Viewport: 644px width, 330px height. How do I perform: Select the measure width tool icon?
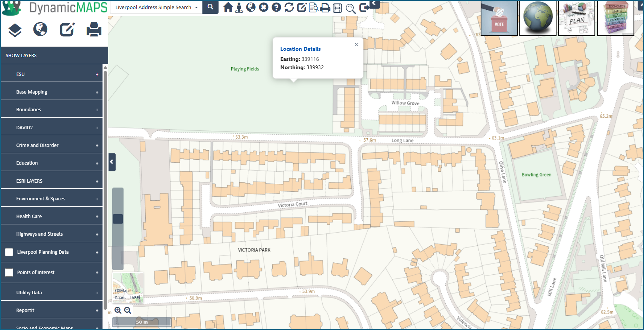pos(338,8)
